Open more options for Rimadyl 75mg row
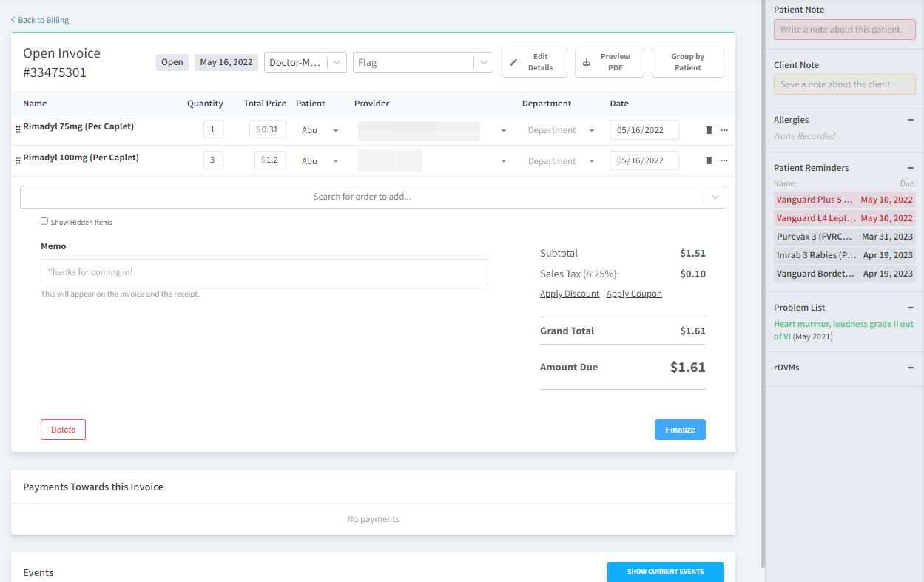The image size is (924, 582). pos(724,130)
